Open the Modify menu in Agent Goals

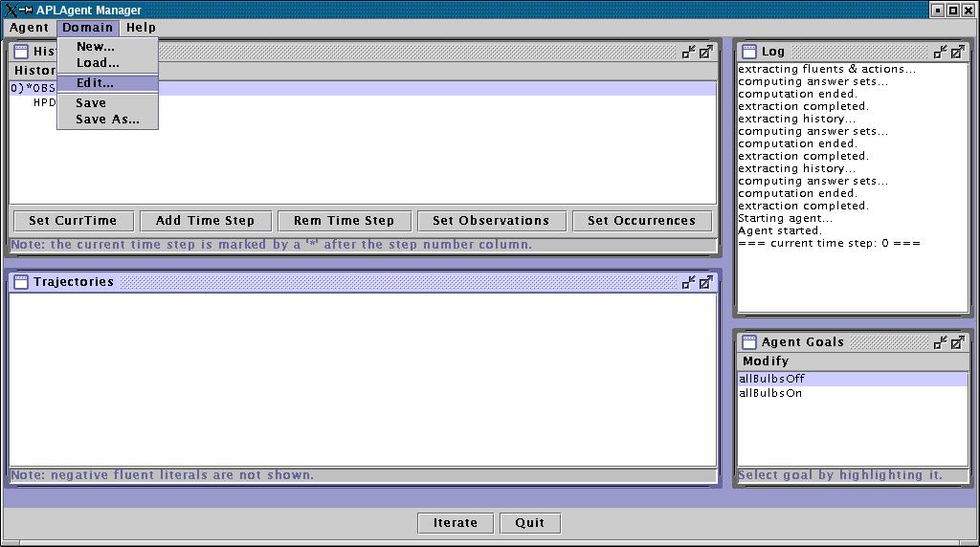click(x=766, y=361)
